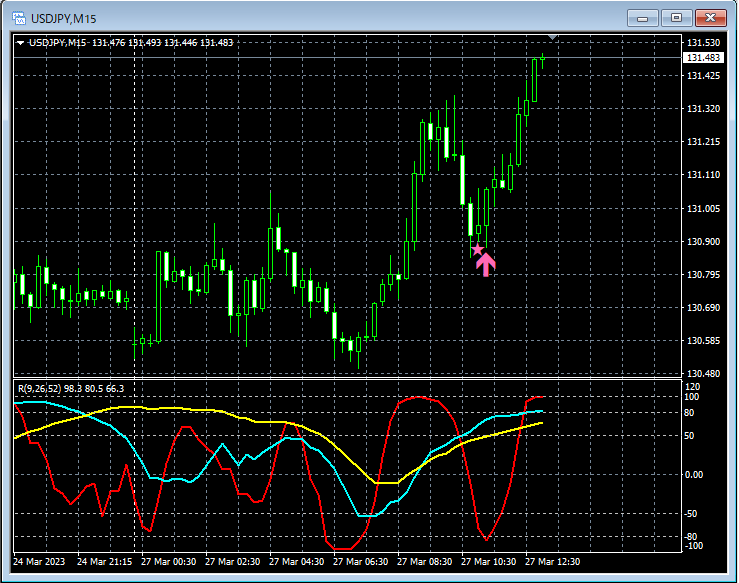The width and height of the screenshot is (739, 583).
Task: Click price scale value 130.690
Action: [704, 308]
